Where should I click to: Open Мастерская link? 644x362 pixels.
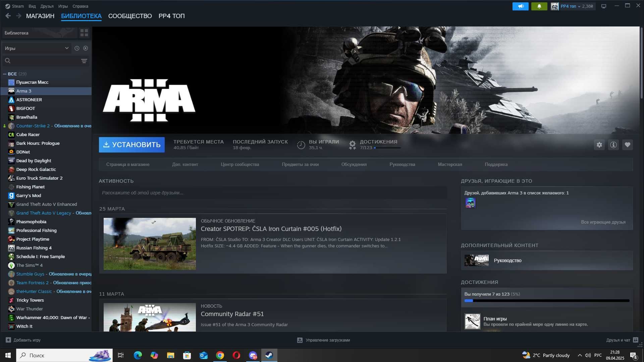point(450,164)
